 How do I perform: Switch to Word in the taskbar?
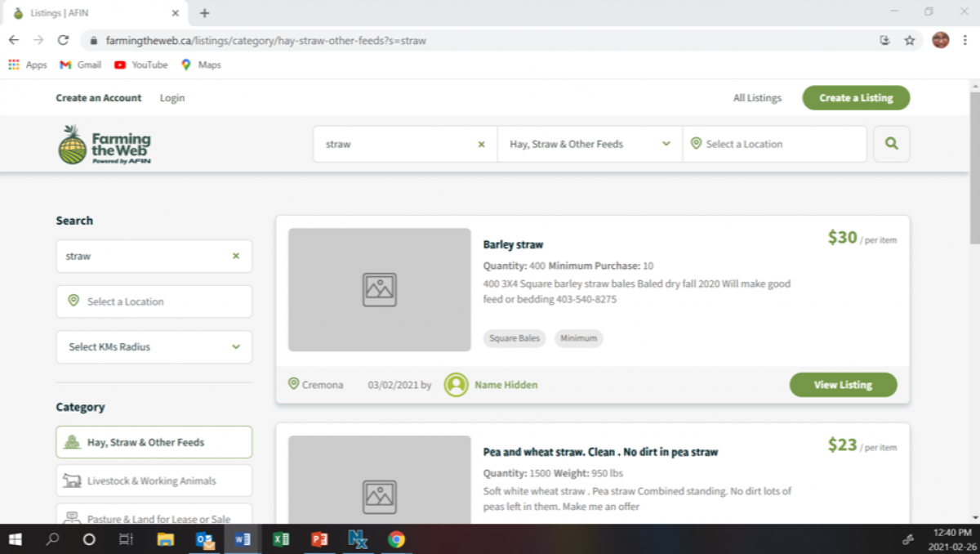click(x=243, y=539)
